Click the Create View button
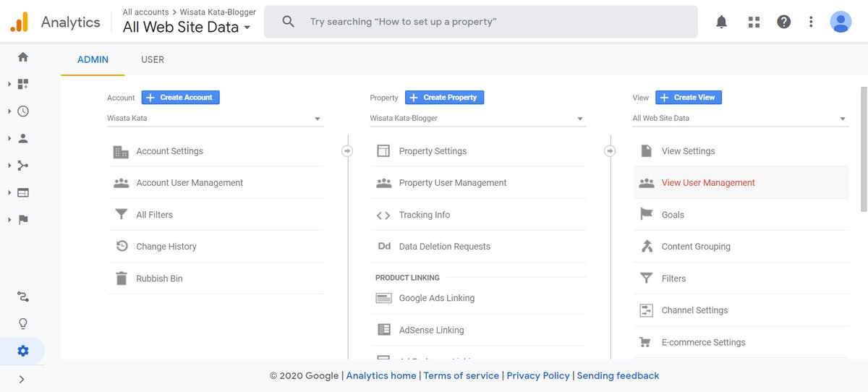The height and width of the screenshot is (392, 868). [x=689, y=98]
